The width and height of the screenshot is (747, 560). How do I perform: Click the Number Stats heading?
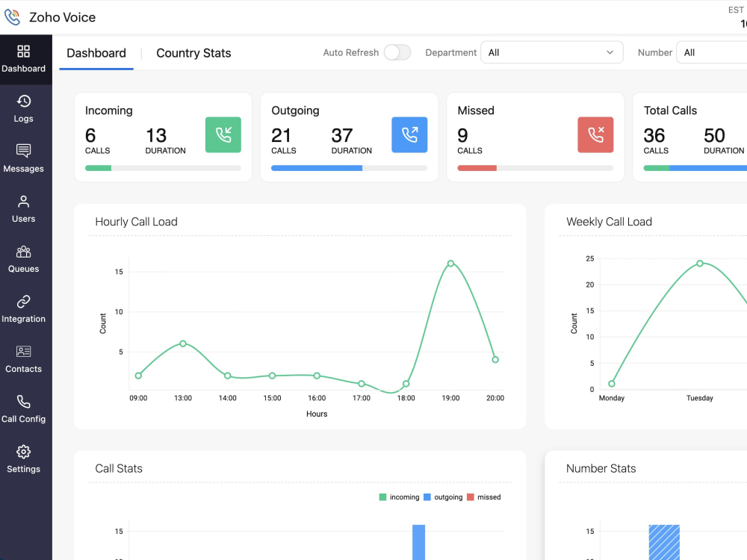601,469
